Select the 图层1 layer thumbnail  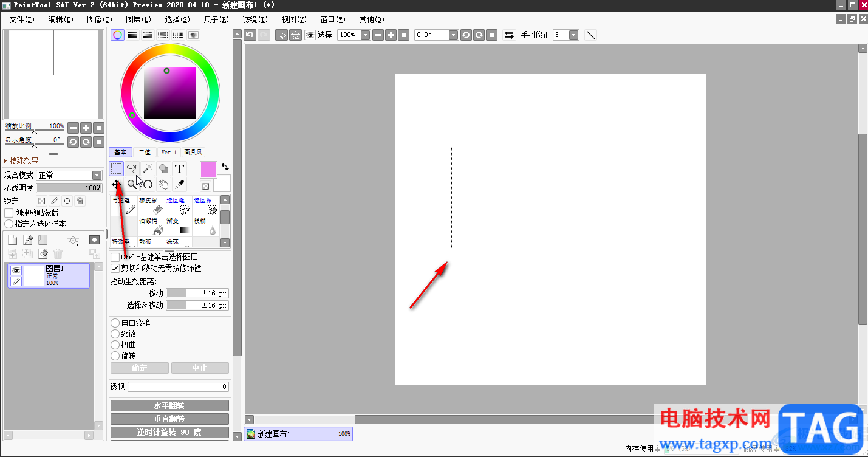tap(34, 276)
